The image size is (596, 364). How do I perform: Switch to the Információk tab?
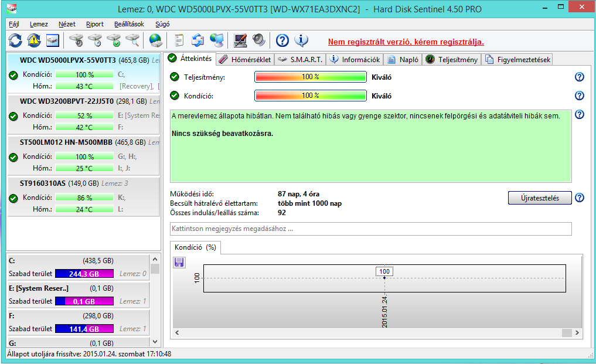click(355, 60)
